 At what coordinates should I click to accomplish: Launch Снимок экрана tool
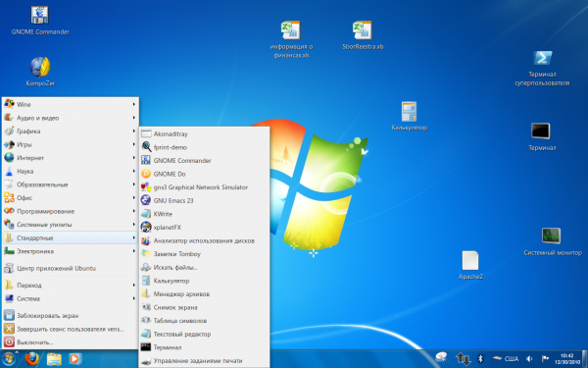pyautogui.click(x=205, y=307)
